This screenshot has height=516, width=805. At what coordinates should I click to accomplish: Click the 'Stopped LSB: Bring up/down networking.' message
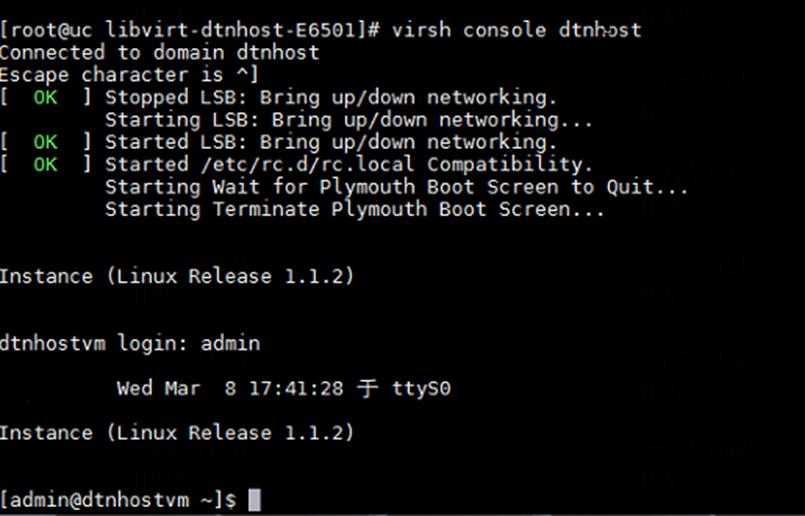(x=331, y=98)
